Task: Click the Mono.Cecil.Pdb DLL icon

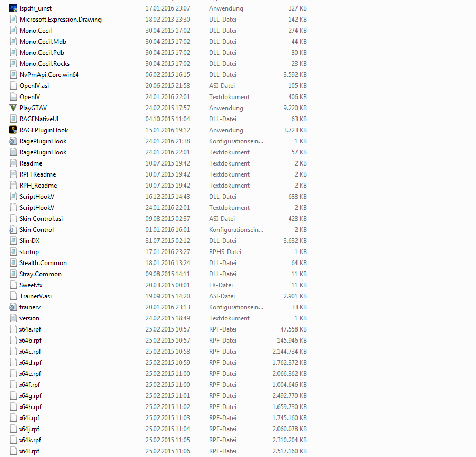Action: [x=13, y=53]
